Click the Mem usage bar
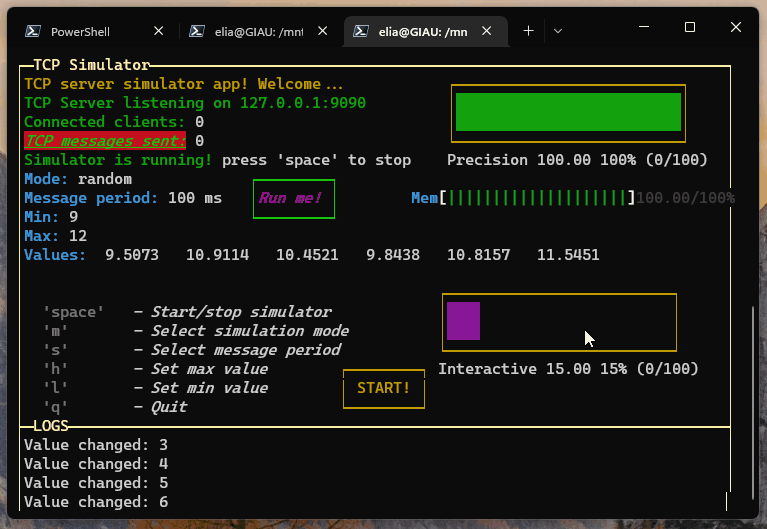 [x=538, y=198]
